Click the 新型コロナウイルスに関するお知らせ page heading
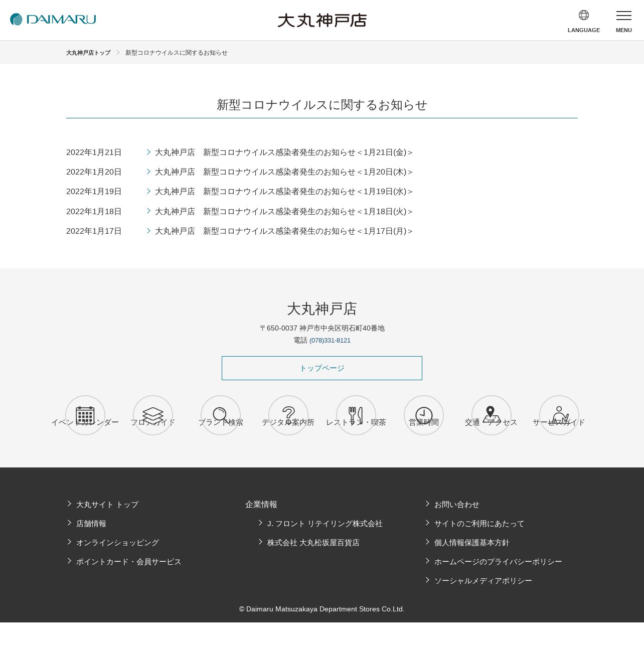Viewport: 644px width, 646px height. click(x=322, y=105)
